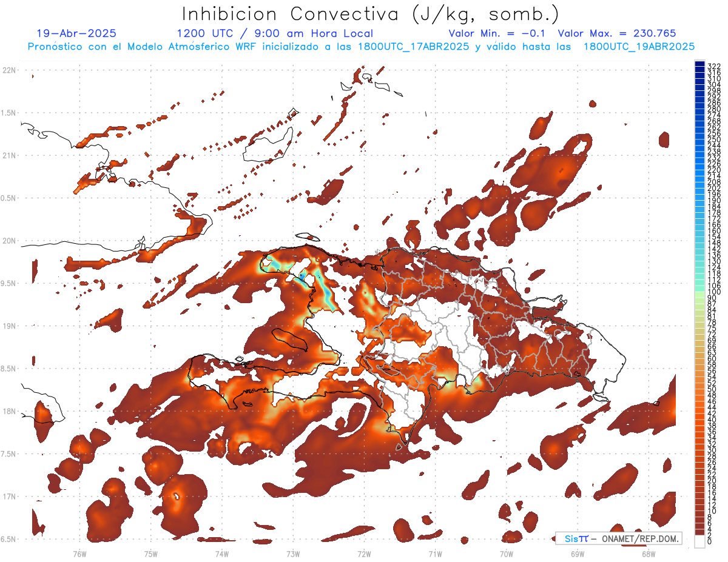Click the '75W' longitude label
Viewport: 728px width, 562px height.
[x=151, y=554]
